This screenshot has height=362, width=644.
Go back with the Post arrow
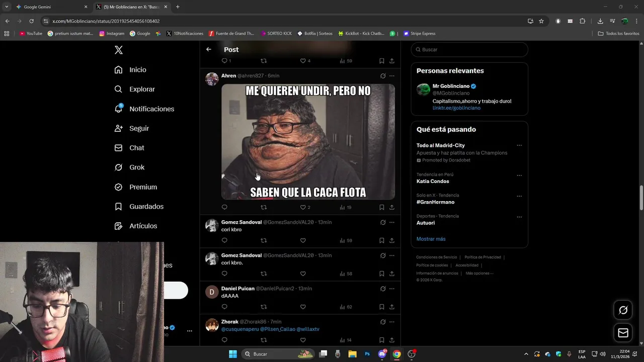[x=209, y=49]
